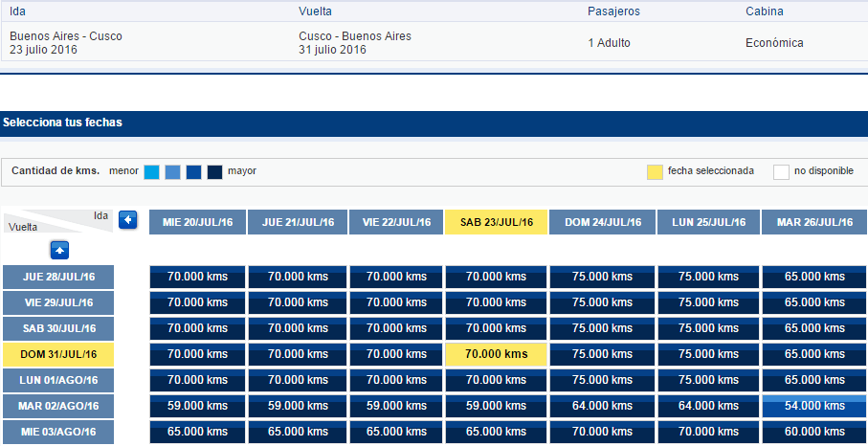
Task: Pick the 54.000 kms fare cell
Action: (x=814, y=406)
